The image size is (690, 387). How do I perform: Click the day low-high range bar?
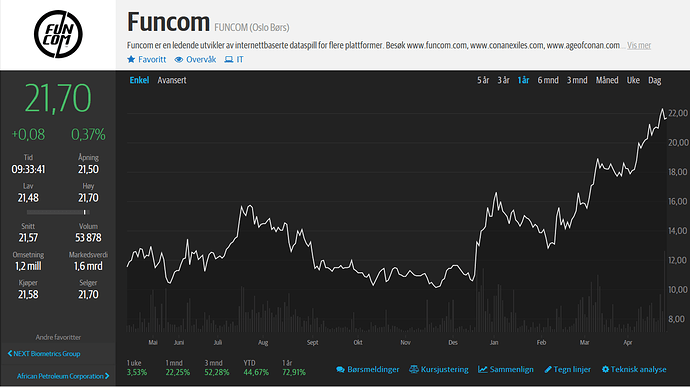tap(58, 212)
